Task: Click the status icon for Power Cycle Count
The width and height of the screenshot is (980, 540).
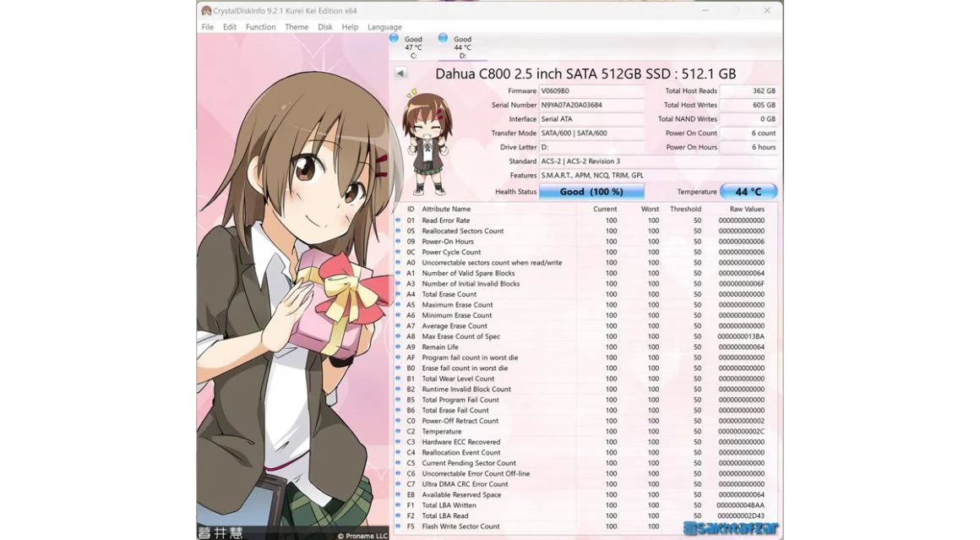Action: click(398, 252)
